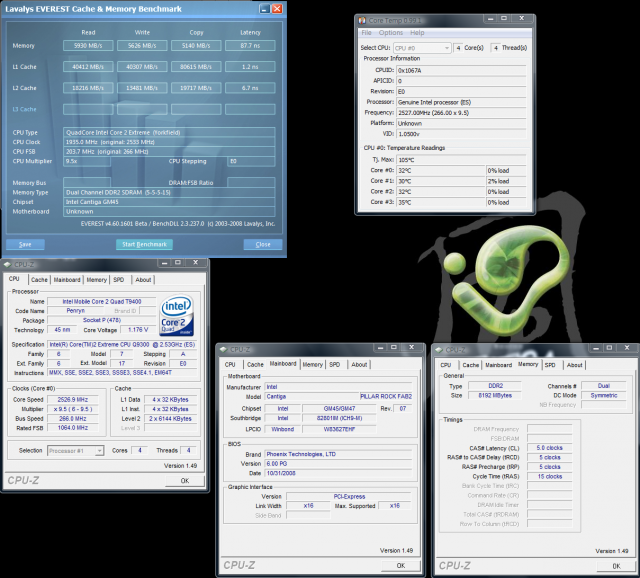This screenshot has width=640, height=578.
Task: Click Start Benchmark button in EVEREST
Action: (x=144, y=244)
